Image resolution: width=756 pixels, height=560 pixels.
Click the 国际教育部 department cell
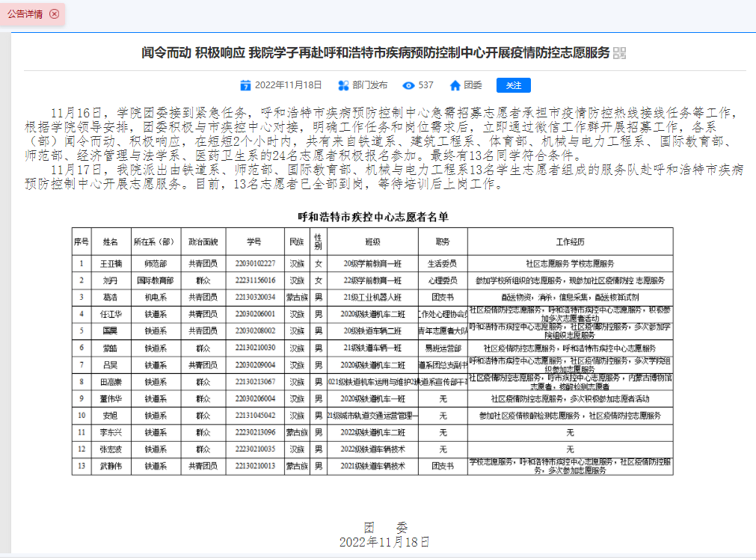(x=156, y=280)
